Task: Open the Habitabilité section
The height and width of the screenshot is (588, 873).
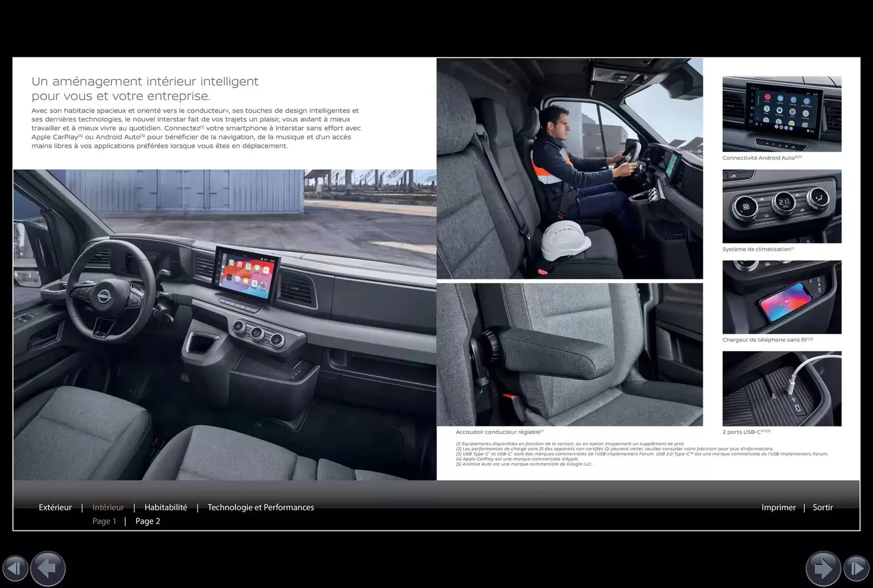Action: 166,507
